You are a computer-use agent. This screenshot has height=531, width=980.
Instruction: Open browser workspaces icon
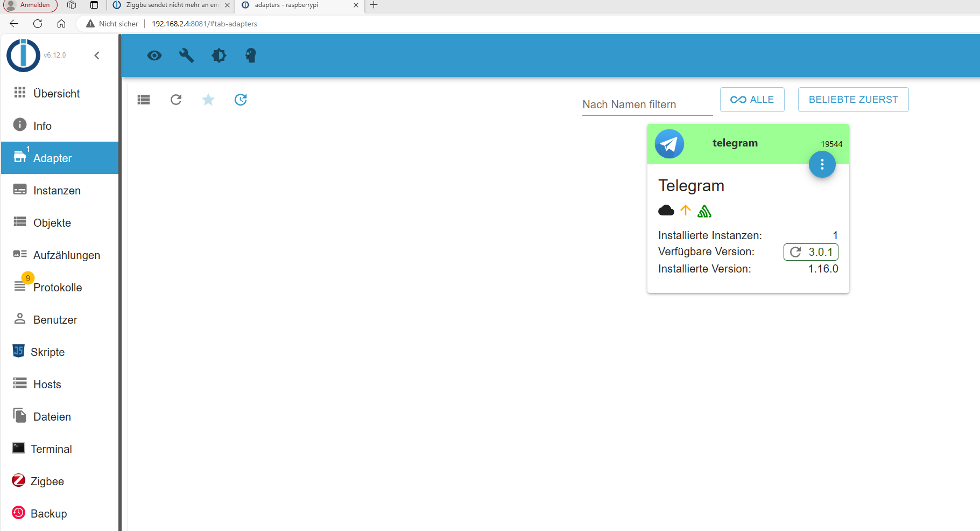(x=72, y=5)
